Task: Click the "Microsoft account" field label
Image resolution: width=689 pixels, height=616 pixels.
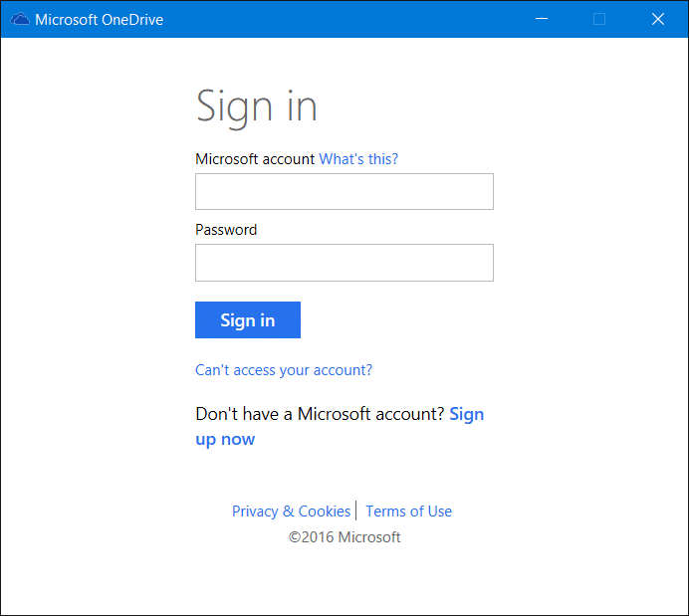Action: pyautogui.click(x=255, y=159)
